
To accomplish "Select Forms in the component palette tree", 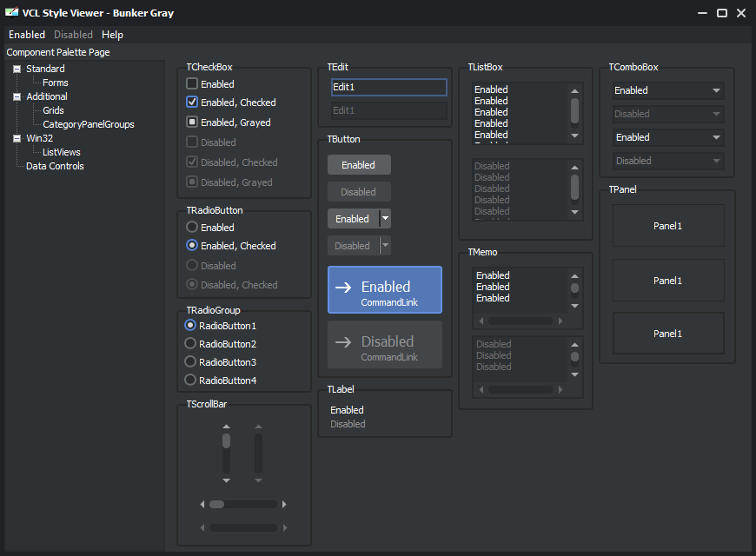I will 56,83.
